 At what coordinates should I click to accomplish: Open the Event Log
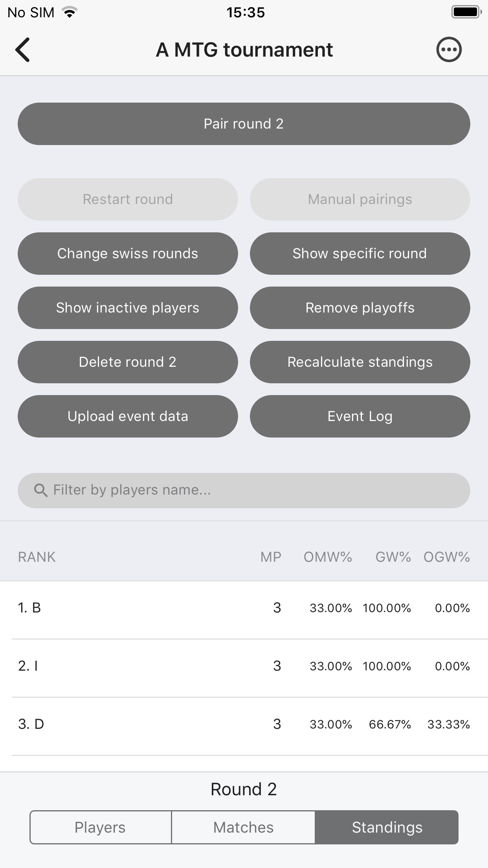tap(360, 416)
